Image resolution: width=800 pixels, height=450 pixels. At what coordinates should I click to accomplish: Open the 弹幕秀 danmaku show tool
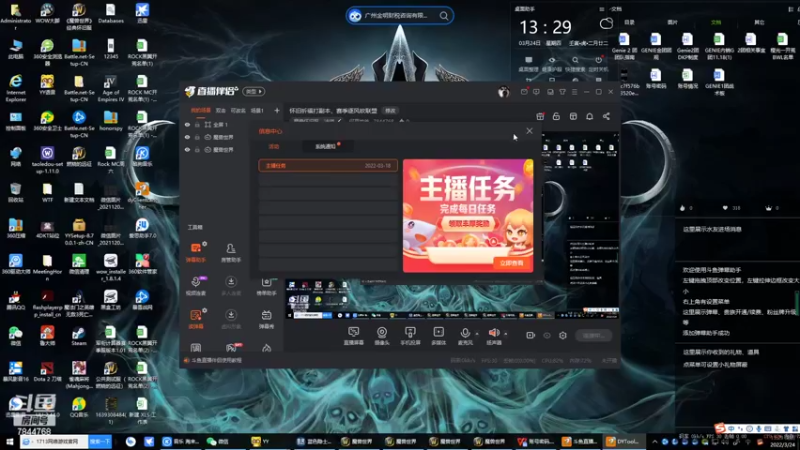click(266, 319)
